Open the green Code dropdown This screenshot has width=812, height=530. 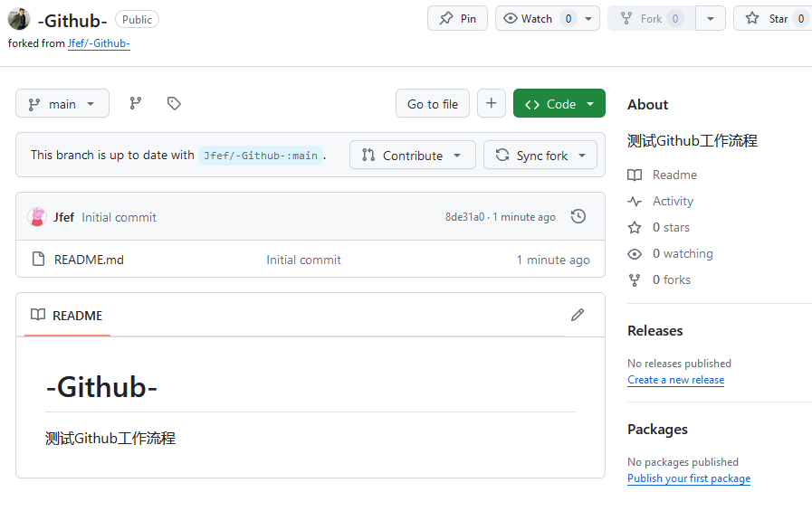coord(559,103)
